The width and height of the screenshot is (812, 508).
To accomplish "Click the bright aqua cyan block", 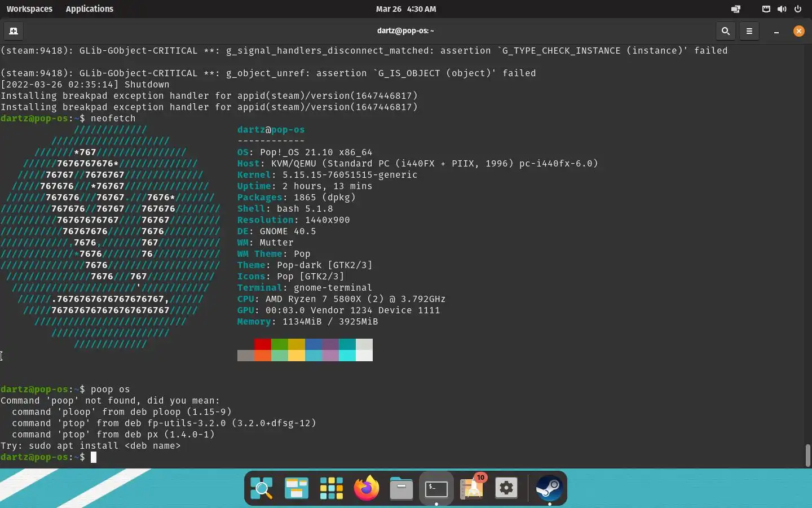I will pyautogui.click(x=347, y=356).
